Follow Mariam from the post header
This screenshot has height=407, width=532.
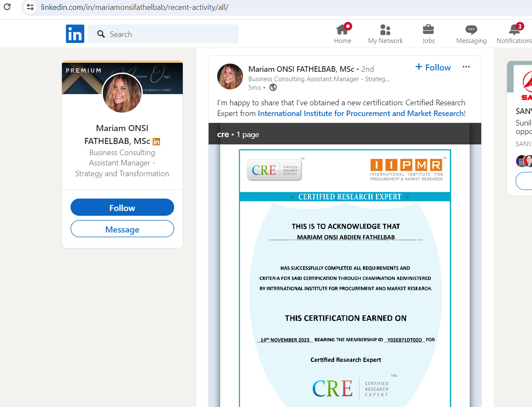(x=433, y=67)
